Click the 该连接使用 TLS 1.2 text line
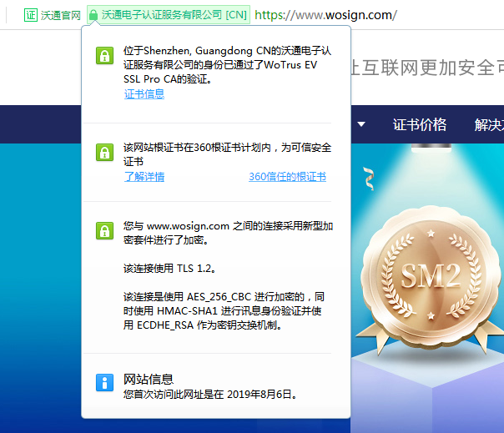The width and height of the screenshot is (504, 433). 170,269
